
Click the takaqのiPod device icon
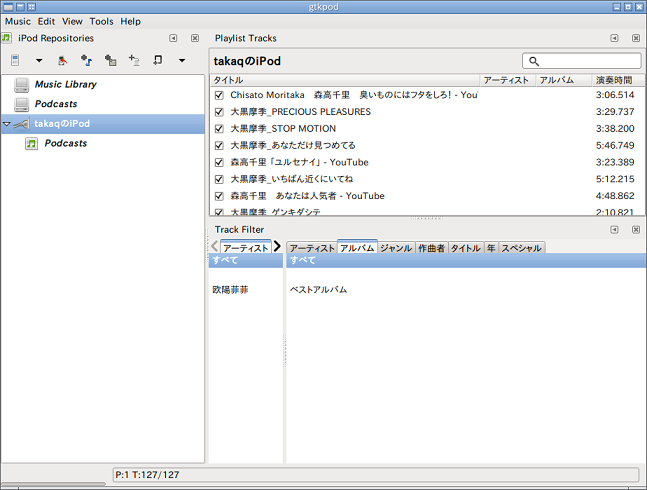tap(22, 123)
